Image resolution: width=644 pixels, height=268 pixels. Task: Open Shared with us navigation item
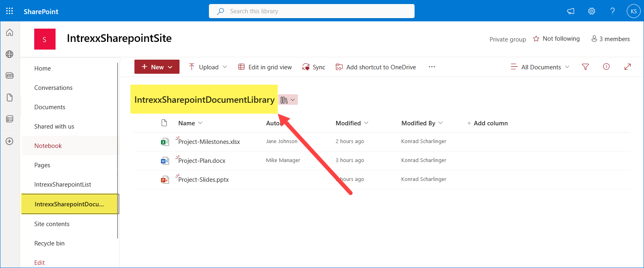(x=54, y=127)
